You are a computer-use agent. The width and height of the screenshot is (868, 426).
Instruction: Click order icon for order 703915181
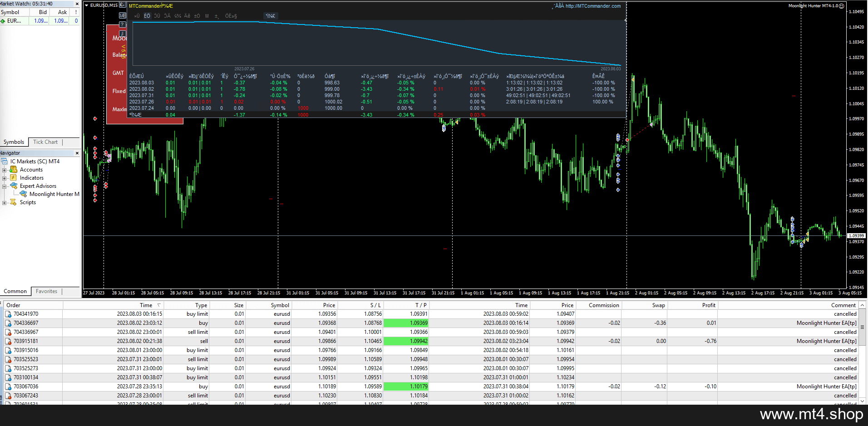[x=8, y=341]
